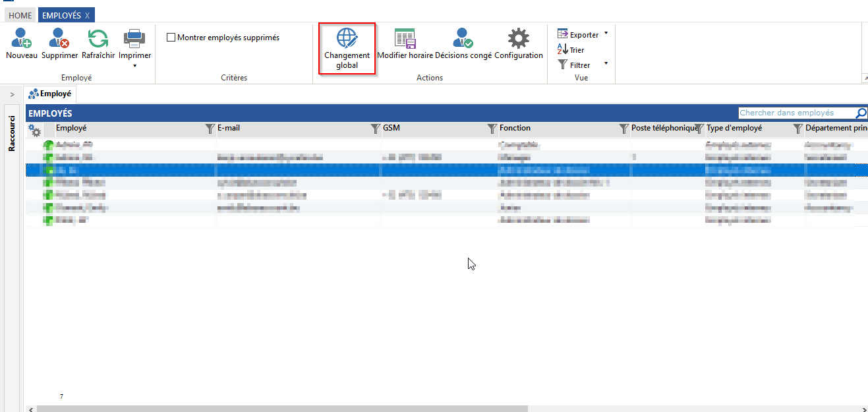868x412 pixels.
Task: Open filter on E-mail column
Action: coord(375,129)
